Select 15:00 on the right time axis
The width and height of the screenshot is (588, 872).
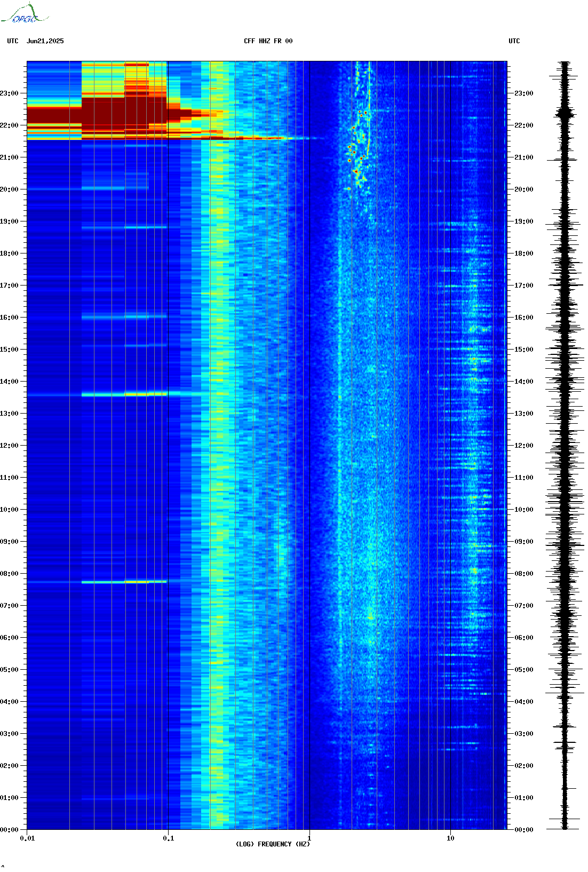pyautogui.click(x=523, y=350)
